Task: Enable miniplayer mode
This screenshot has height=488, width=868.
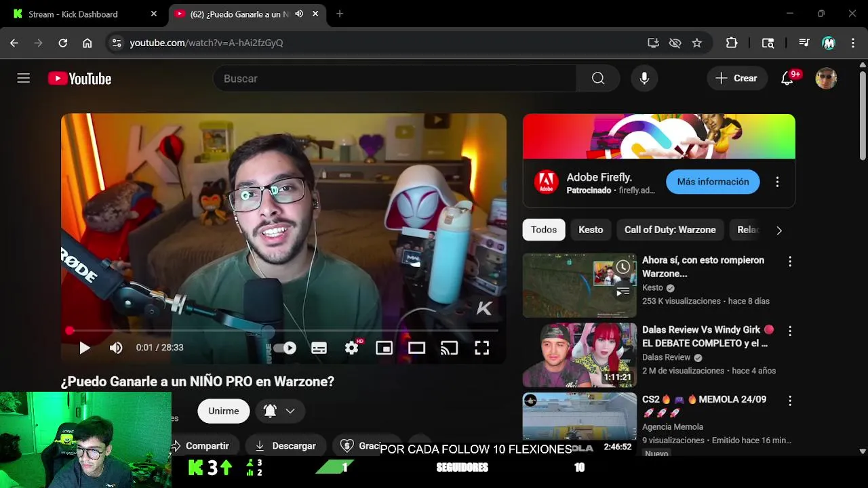Action: coord(384,348)
